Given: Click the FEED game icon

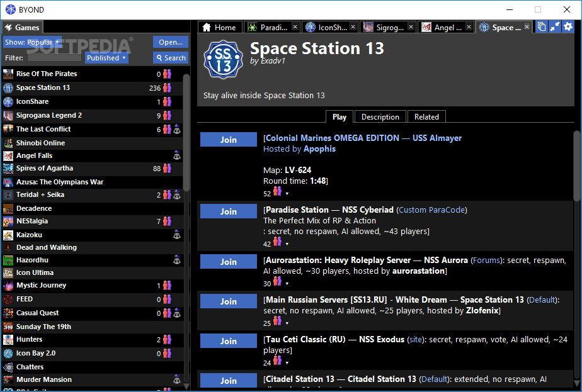Looking at the screenshot, I should [x=8, y=300].
